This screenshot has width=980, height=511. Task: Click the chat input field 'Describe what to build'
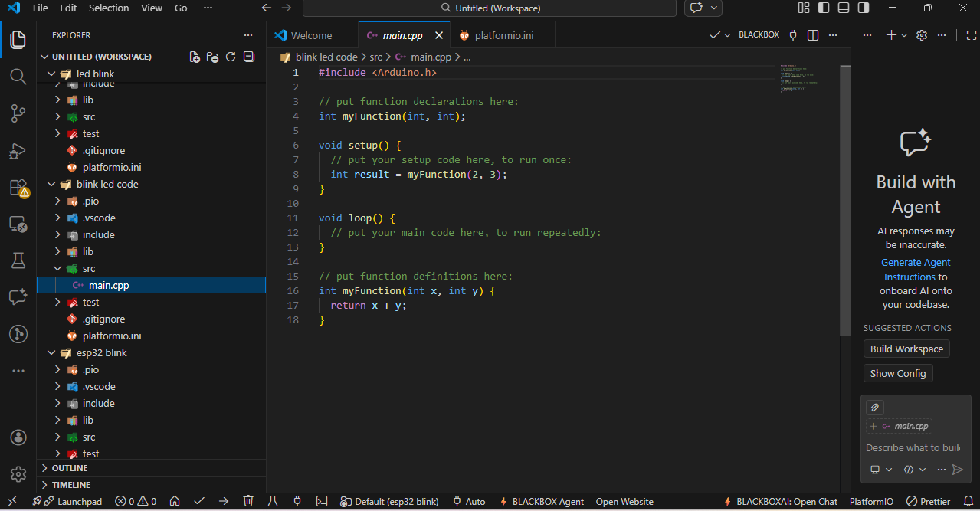912,447
